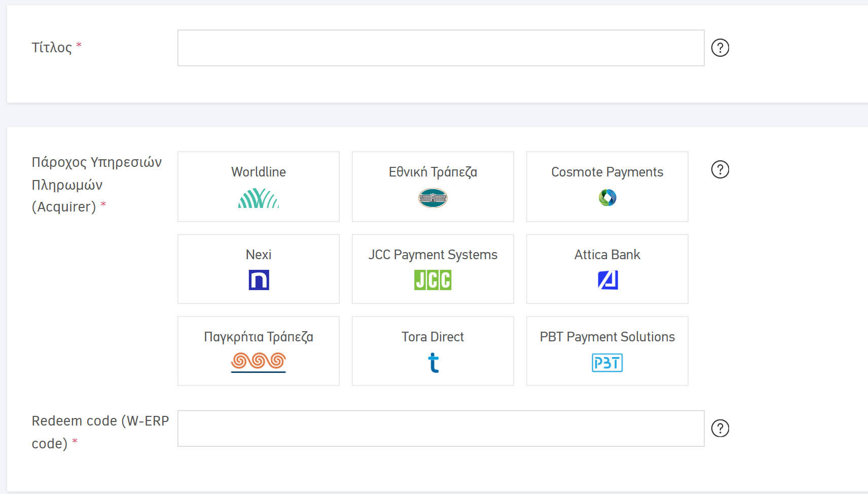Click the green JCC logo

(433, 280)
